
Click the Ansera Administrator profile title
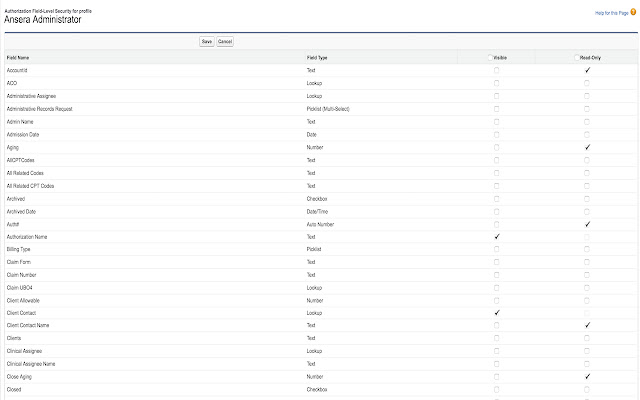coord(42,20)
